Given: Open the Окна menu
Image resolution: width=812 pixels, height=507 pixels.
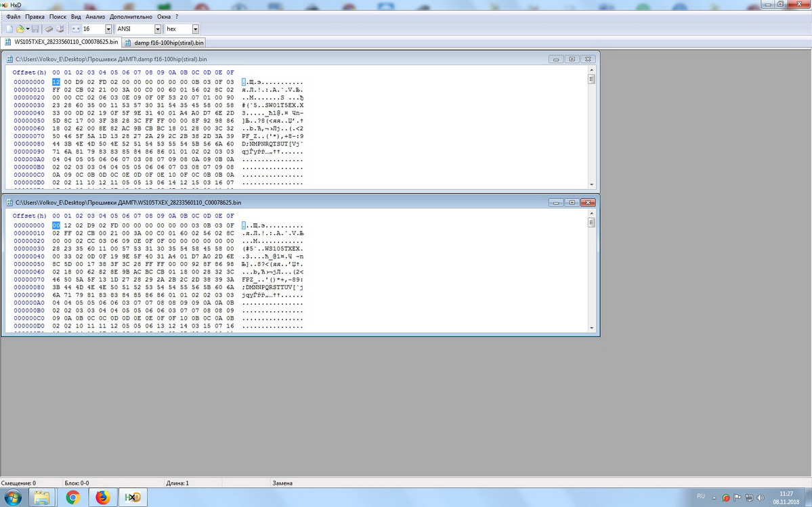Looking at the screenshot, I should (x=164, y=16).
